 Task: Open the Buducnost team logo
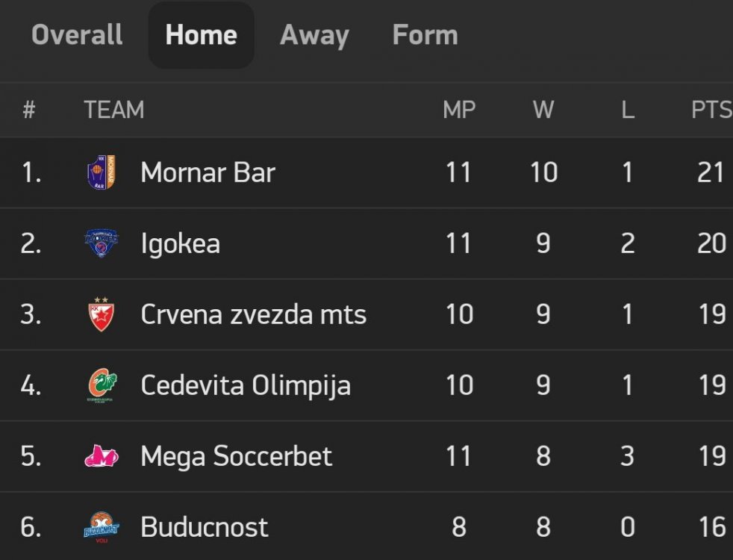point(101,527)
